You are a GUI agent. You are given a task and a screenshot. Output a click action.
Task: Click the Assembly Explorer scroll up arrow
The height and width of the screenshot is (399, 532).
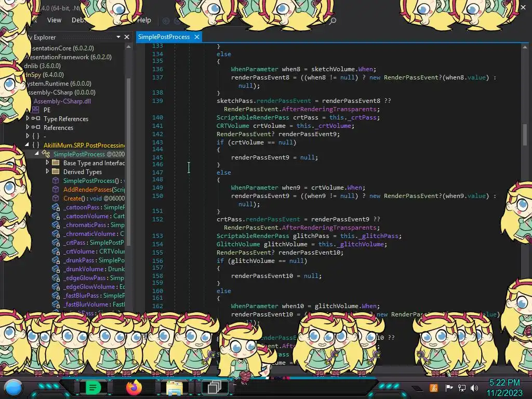click(x=128, y=47)
